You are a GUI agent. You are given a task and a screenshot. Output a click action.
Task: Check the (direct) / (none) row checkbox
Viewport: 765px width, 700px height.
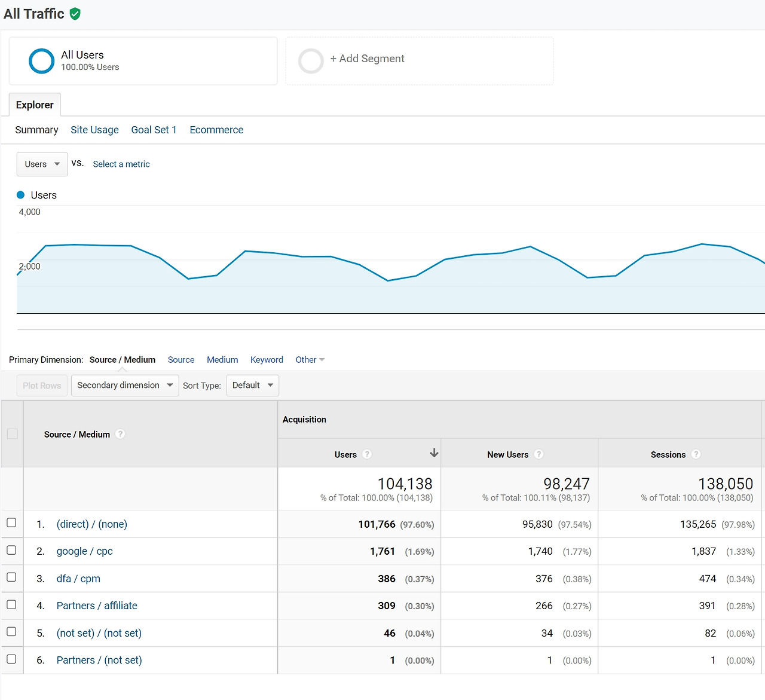[11, 523]
